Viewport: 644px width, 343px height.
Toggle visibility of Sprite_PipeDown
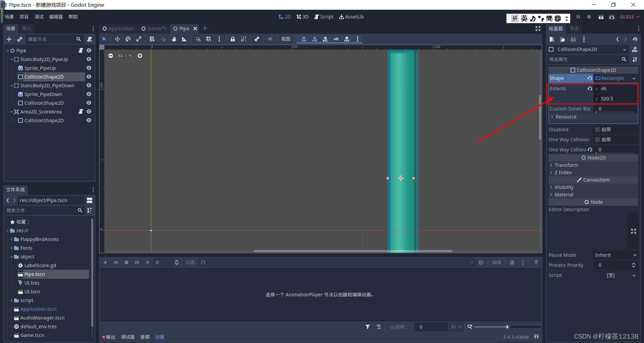(x=89, y=94)
